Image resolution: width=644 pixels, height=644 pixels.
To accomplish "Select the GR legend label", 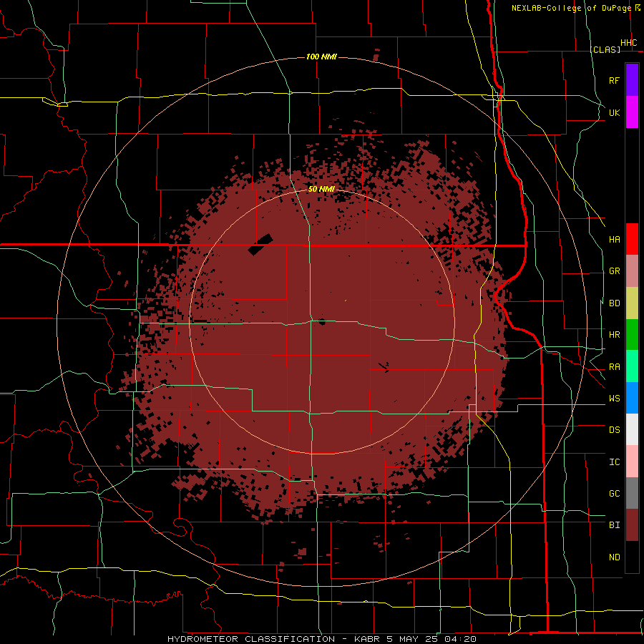I will point(614,271).
